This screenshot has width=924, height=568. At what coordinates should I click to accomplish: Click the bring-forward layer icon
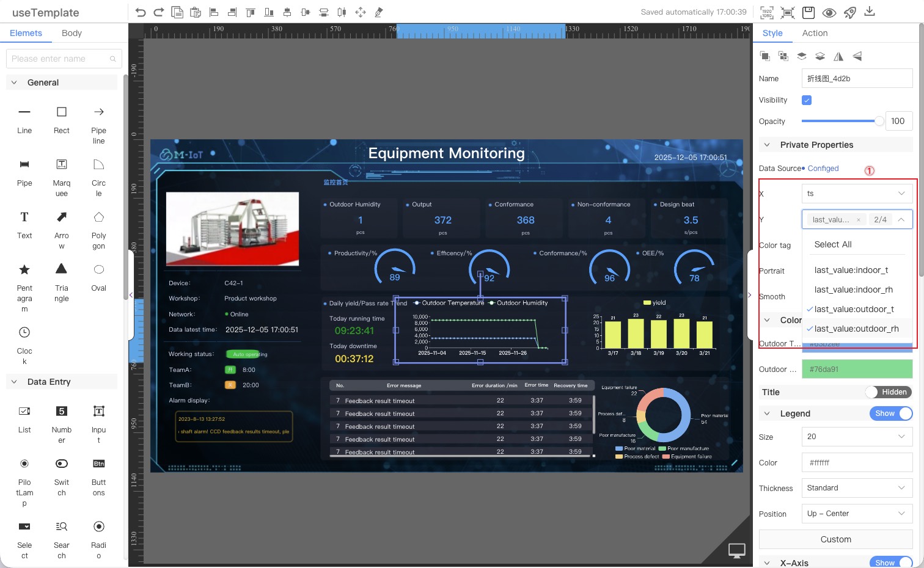(801, 56)
